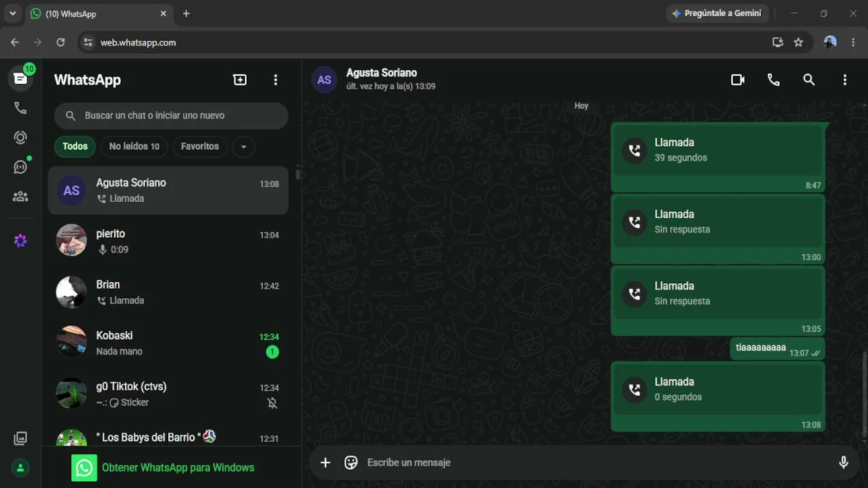Viewport: 868px width, 488px height.
Task: Click the Hoy date label
Action: [x=581, y=106]
